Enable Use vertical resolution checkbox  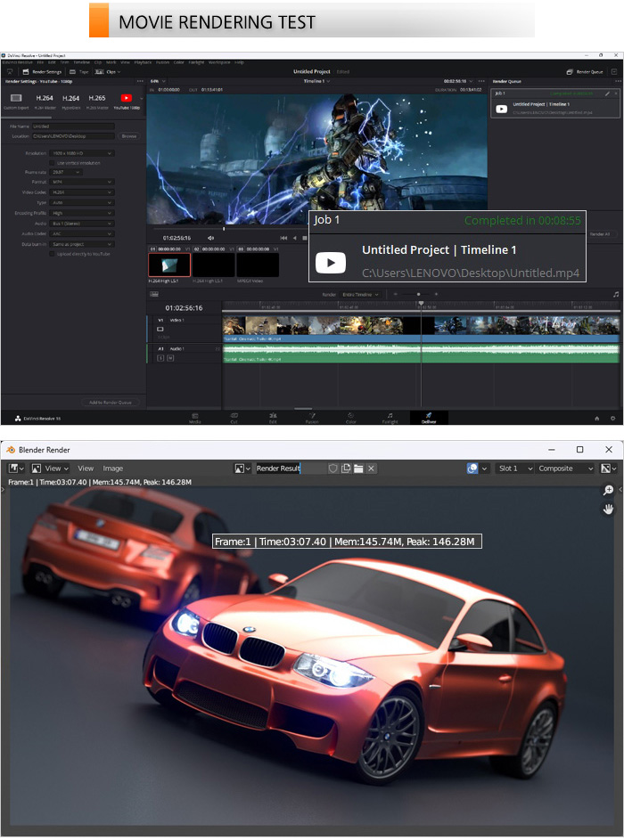(x=52, y=163)
